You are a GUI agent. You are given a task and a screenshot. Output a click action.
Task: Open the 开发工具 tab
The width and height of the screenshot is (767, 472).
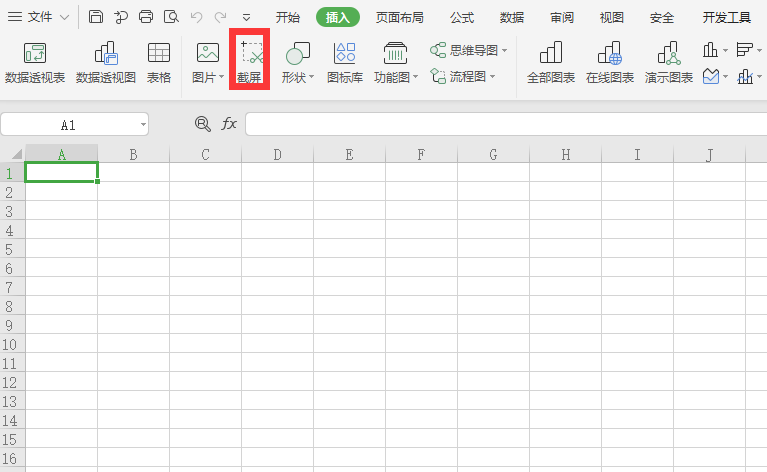pos(726,18)
